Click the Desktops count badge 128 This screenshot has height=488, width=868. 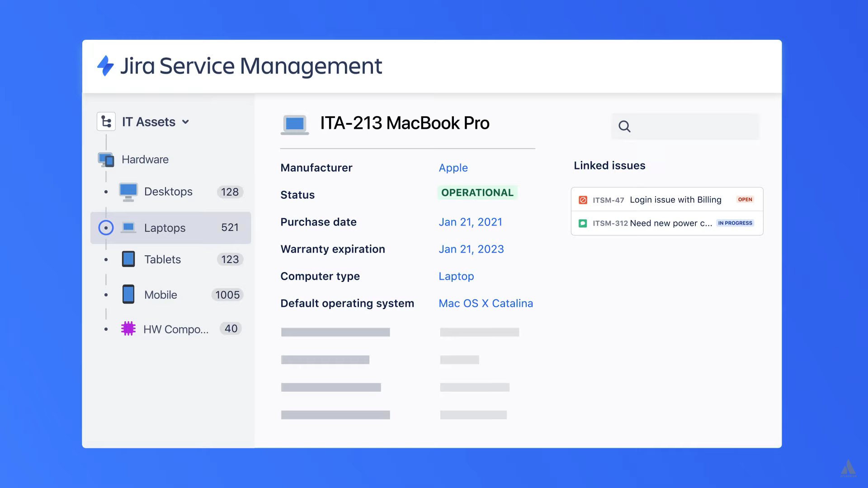coord(230,192)
